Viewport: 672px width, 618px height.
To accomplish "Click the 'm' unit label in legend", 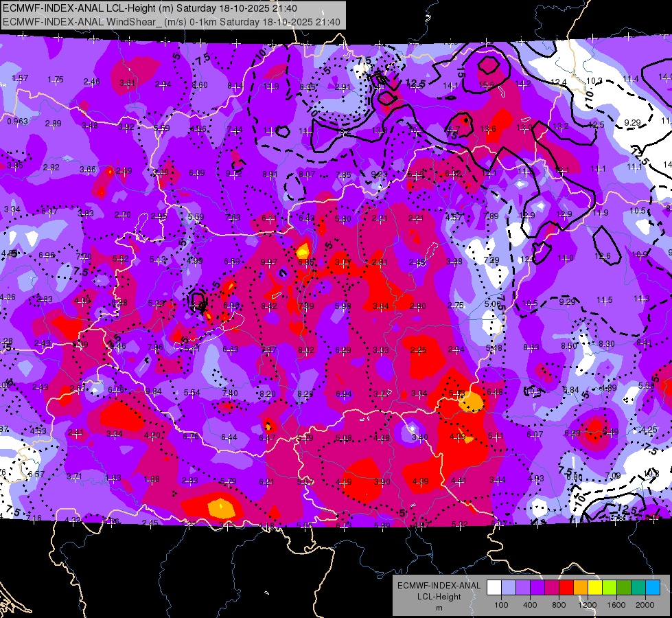I will [x=439, y=608].
